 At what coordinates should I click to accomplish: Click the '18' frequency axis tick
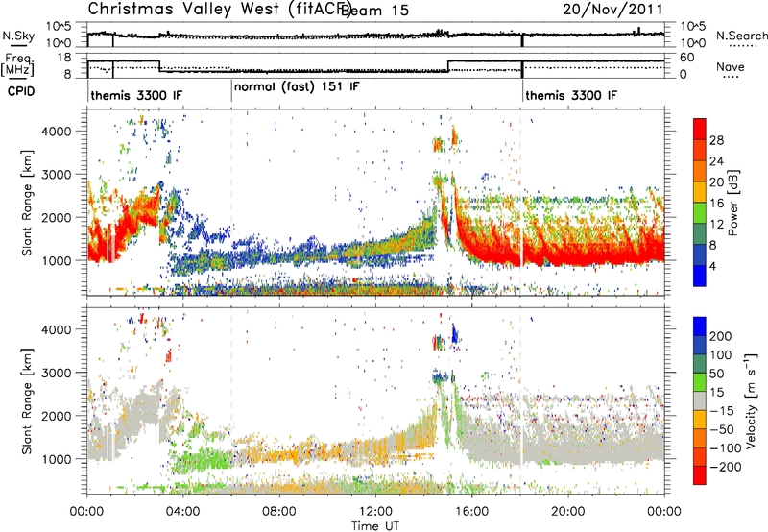pyautogui.click(x=64, y=58)
